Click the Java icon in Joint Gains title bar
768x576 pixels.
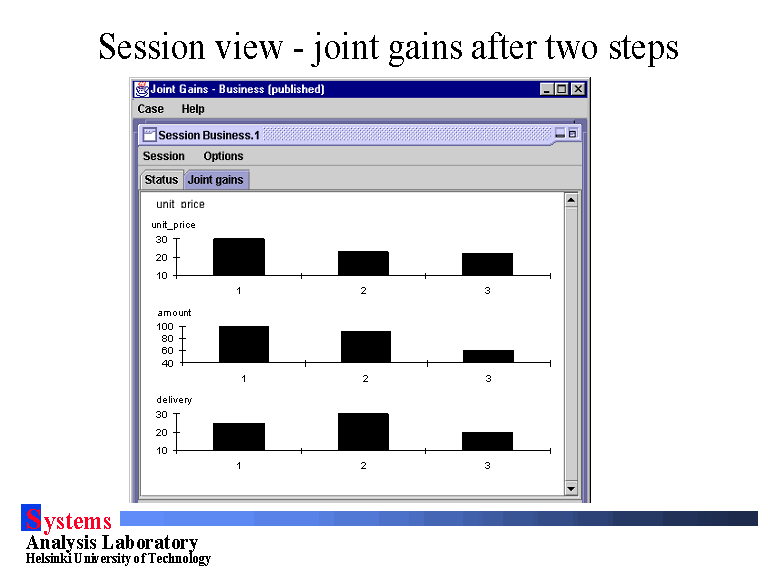click(x=142, y=89)
